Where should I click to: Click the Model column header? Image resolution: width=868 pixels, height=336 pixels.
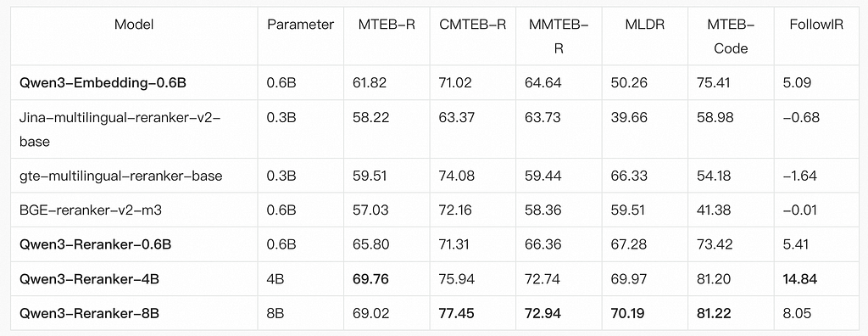tap(134, 25)
